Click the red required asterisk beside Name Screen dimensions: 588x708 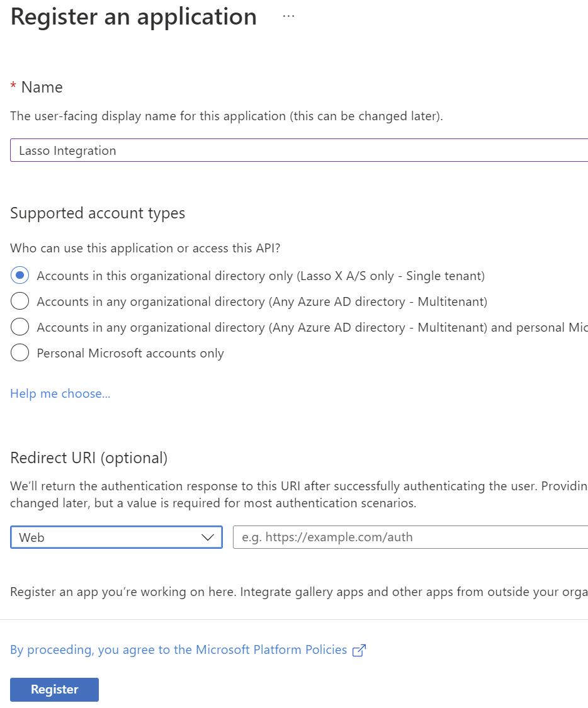[13, 86]
